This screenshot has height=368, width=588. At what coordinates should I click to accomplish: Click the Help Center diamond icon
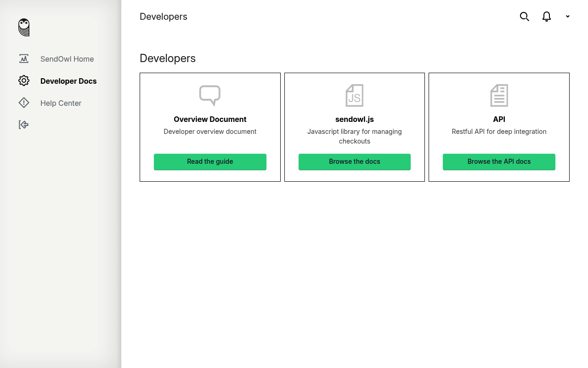point(24,103)
